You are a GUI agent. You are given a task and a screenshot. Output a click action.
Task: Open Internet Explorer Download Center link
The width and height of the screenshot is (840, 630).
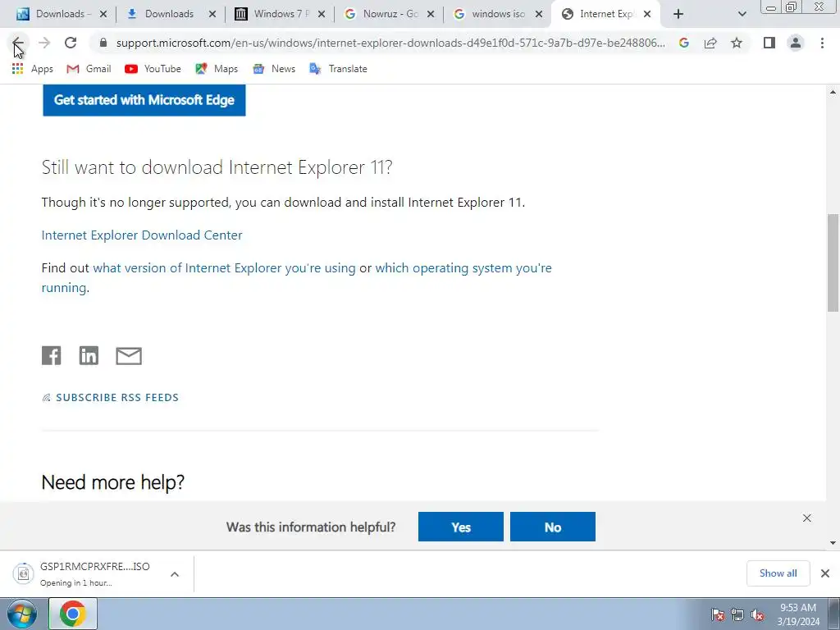(142, 235)
